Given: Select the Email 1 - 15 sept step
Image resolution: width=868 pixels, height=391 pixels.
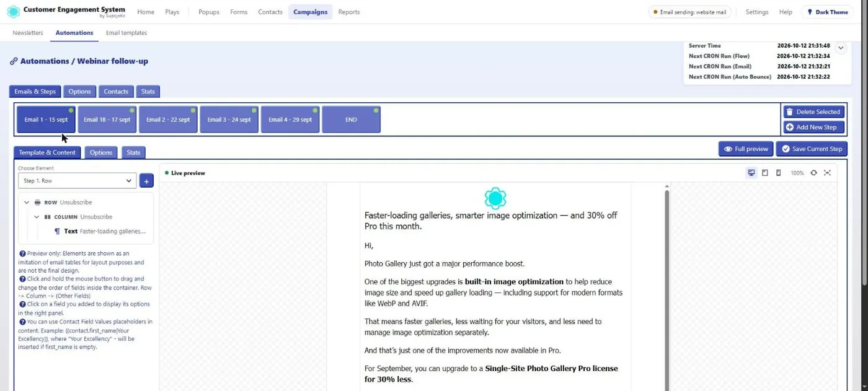Looking at the screenshot, I should (46, 120).
